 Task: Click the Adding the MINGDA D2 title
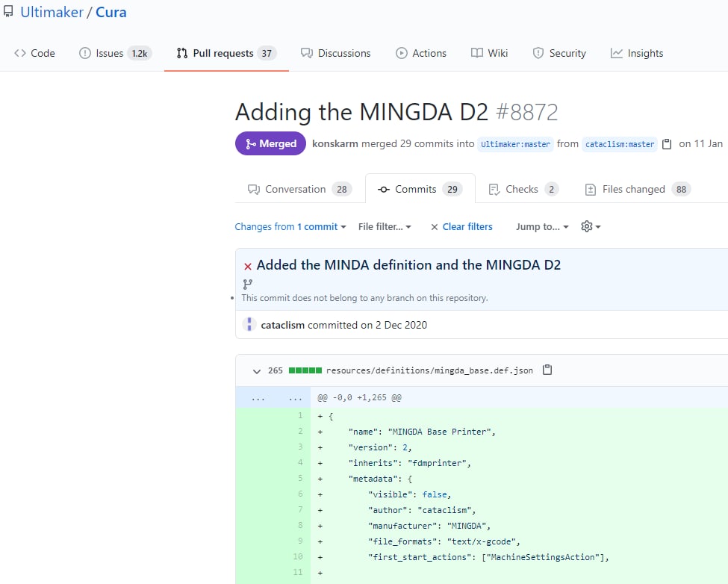click(361, 112)
